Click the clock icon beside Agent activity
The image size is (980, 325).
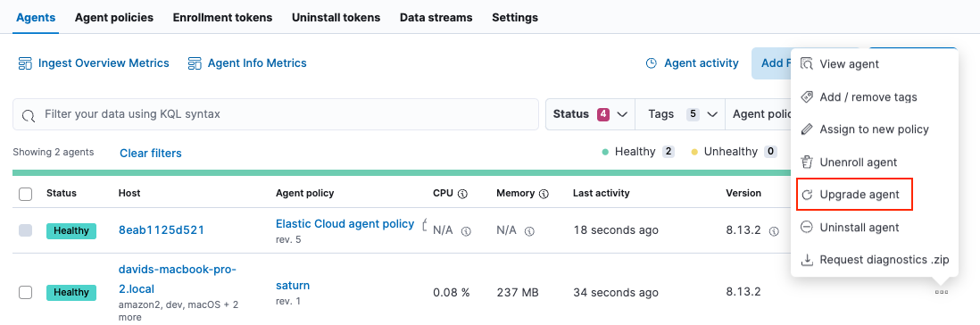point(652,63)
